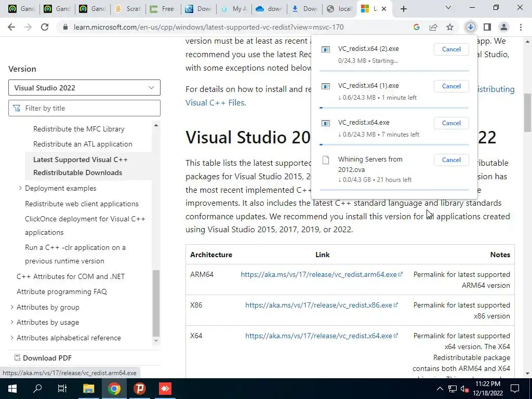Switch to the first Gandi tab

coord(21,9)
